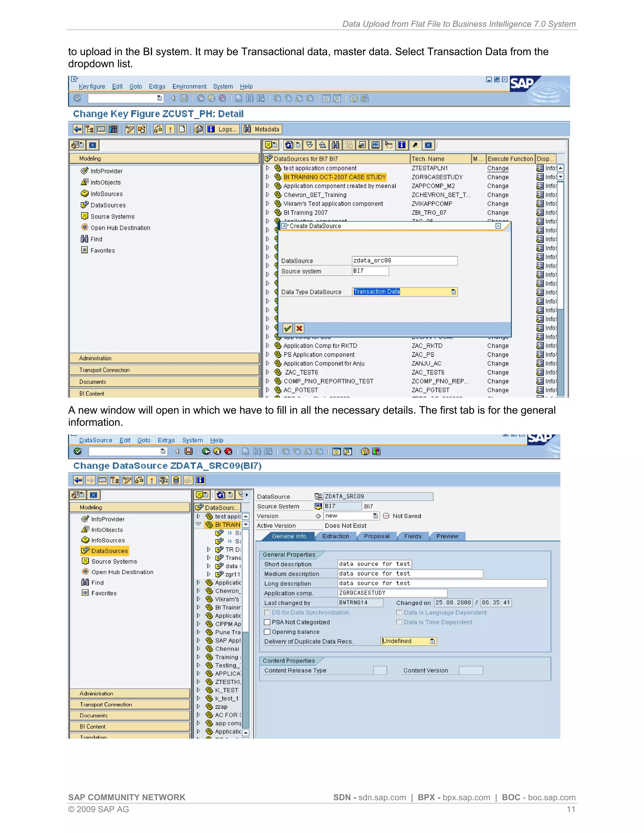Collapse BI TRAIN node in Change DataSource tree
This screenshot has height=833, width=644.
tap(198, 524)
